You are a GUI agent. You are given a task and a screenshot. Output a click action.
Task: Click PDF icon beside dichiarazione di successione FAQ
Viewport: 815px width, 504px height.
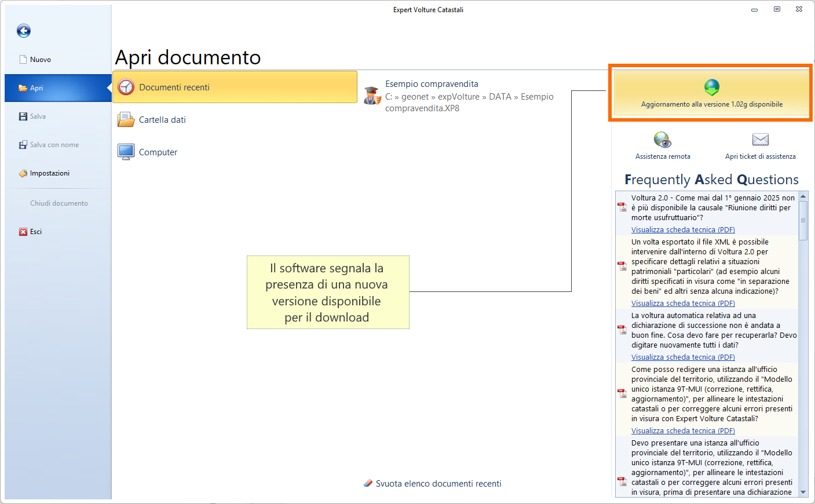[x=622, y=330]
